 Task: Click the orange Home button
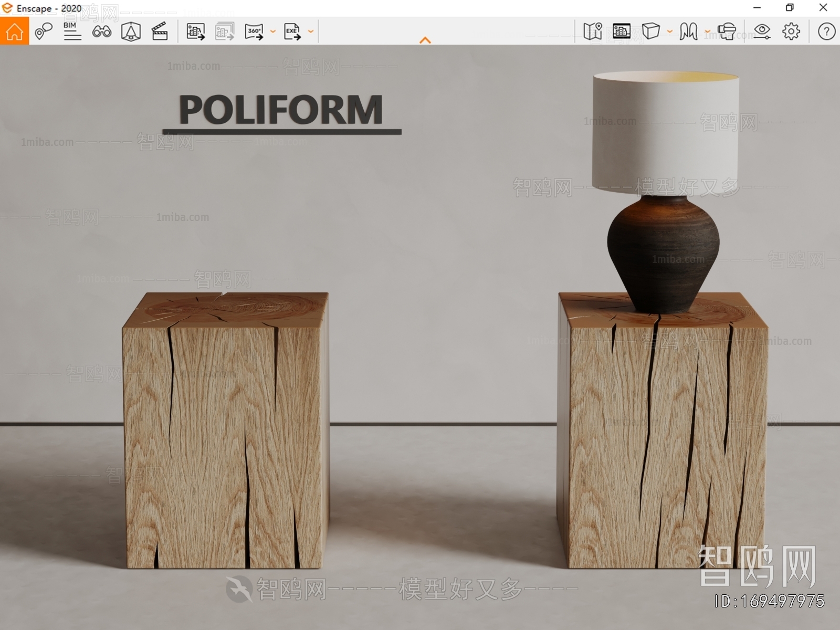(x=14, y=31)
